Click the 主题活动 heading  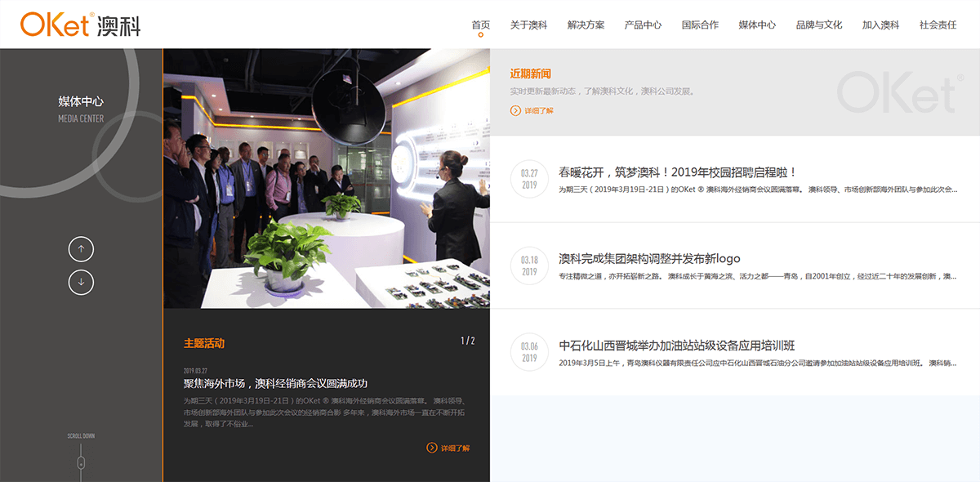click(204, 343)
